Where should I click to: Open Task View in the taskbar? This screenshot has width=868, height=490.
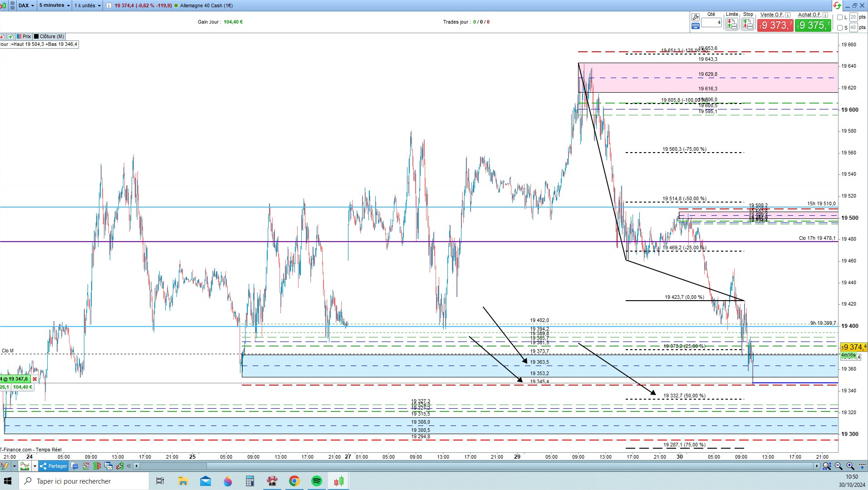click(x=160, y=481)
